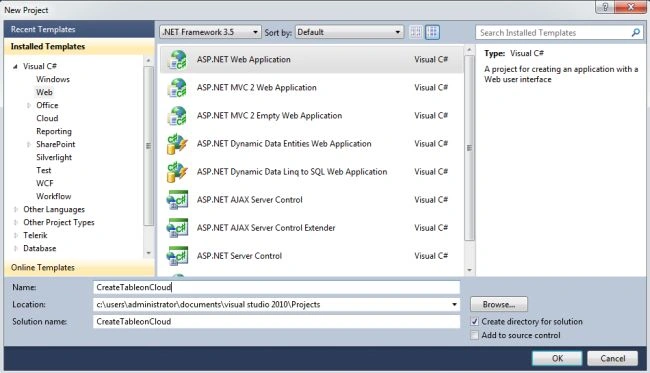Select the ASP.NET Web Application template icon
650x373 pixels.
(177, 60)
